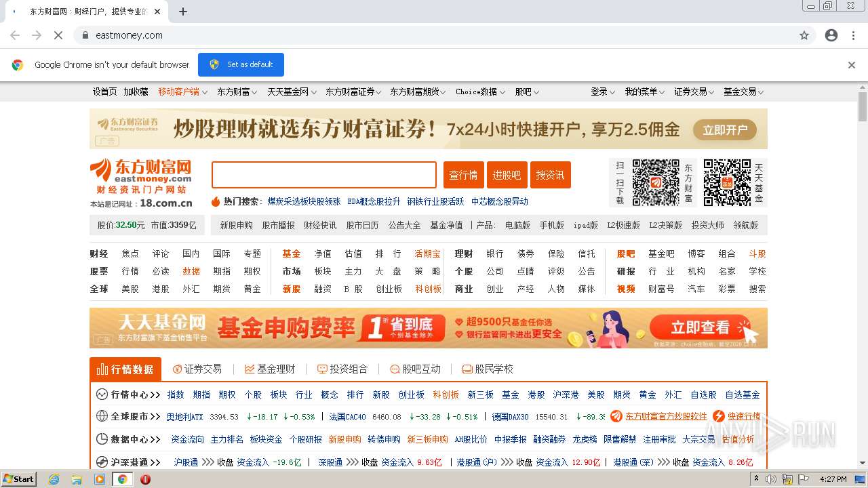Click the 斗股 link
Viewport: 868px width, 488px height.
(757, 253)
